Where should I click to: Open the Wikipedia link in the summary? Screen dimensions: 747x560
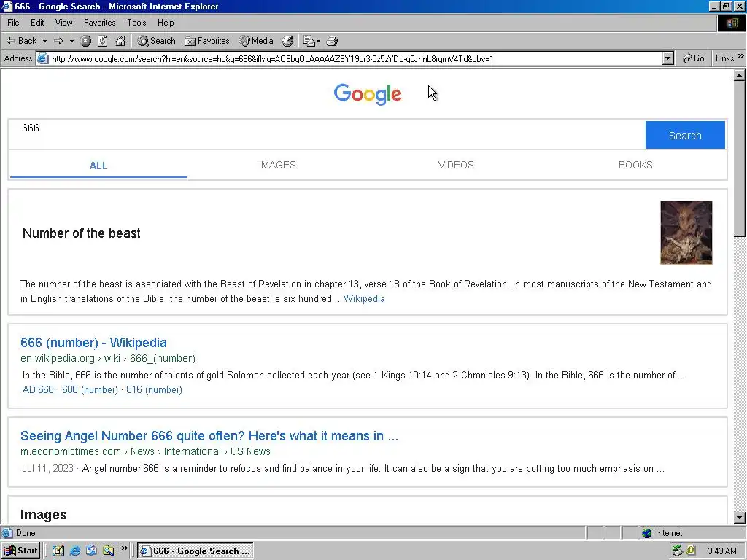(364, 298)
